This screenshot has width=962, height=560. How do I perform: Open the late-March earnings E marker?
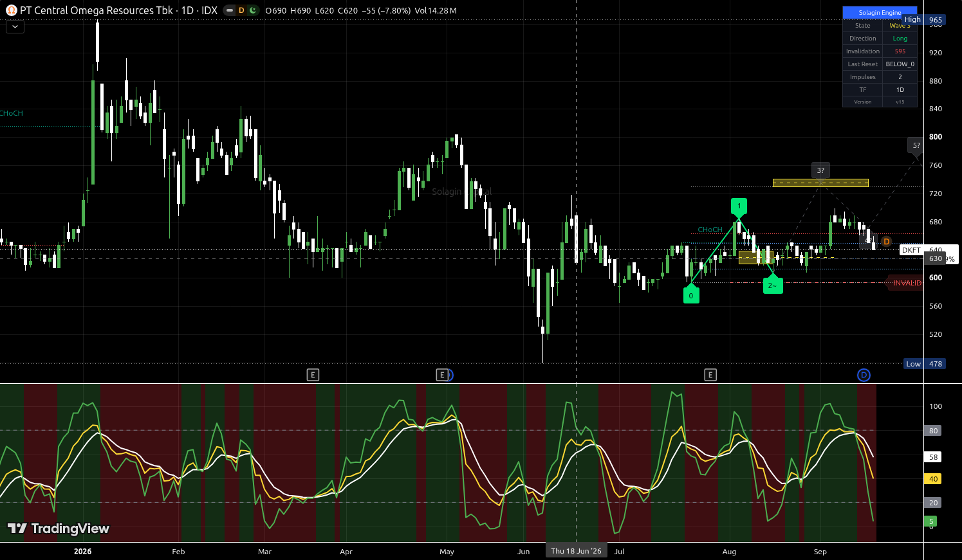(x=313, y=375)
